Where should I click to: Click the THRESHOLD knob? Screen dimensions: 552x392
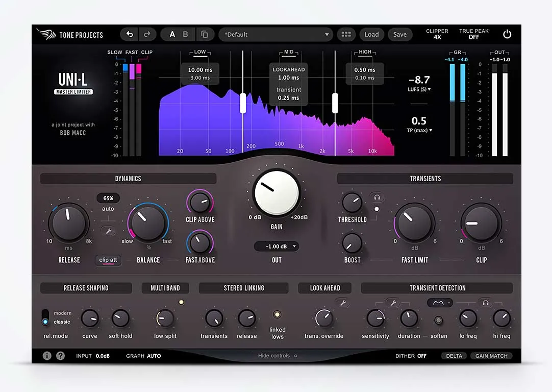[352, 203]
